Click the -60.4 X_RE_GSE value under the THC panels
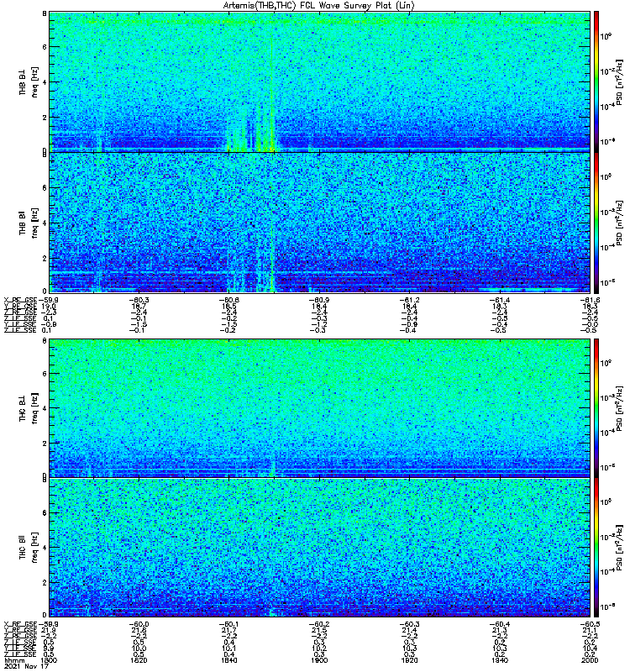Viewport: 630px width, 672px height. click(x=499, y=624)
